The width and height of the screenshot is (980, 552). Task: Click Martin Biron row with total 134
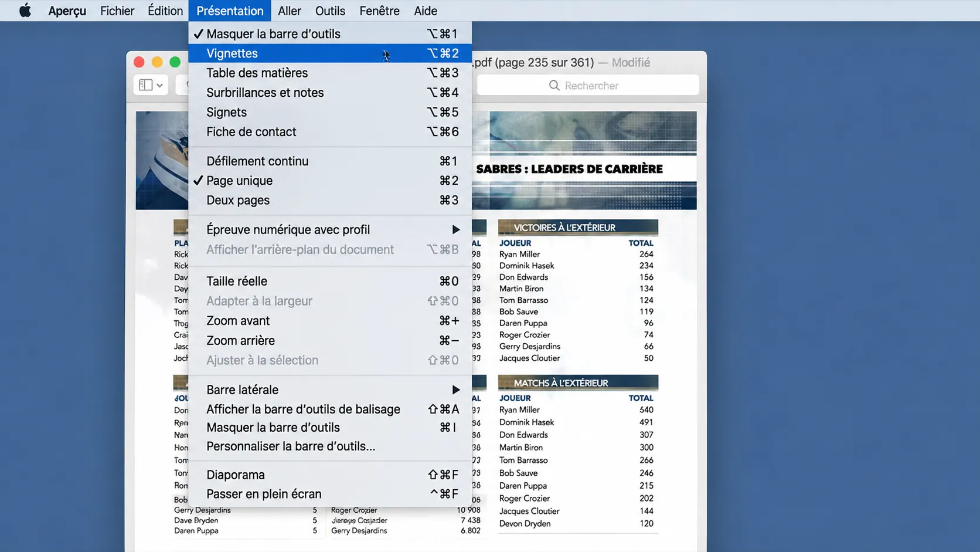click(577, 289)
